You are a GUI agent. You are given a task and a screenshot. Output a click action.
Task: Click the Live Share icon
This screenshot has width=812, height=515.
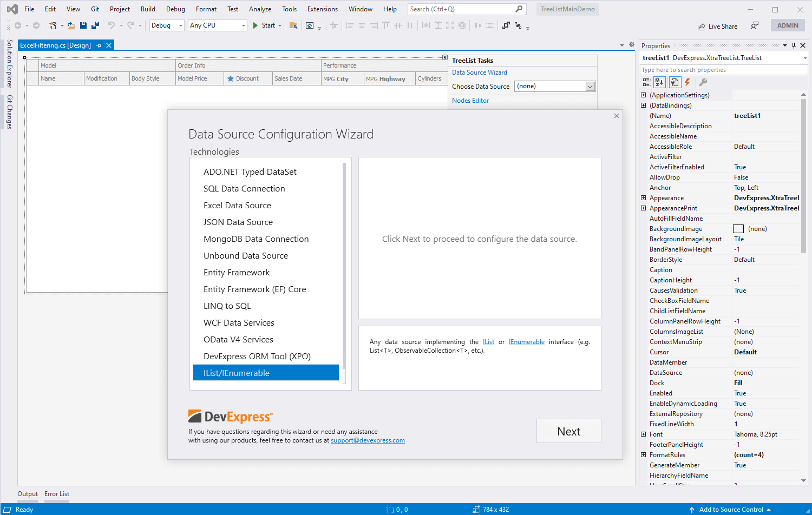click(702, 26)
